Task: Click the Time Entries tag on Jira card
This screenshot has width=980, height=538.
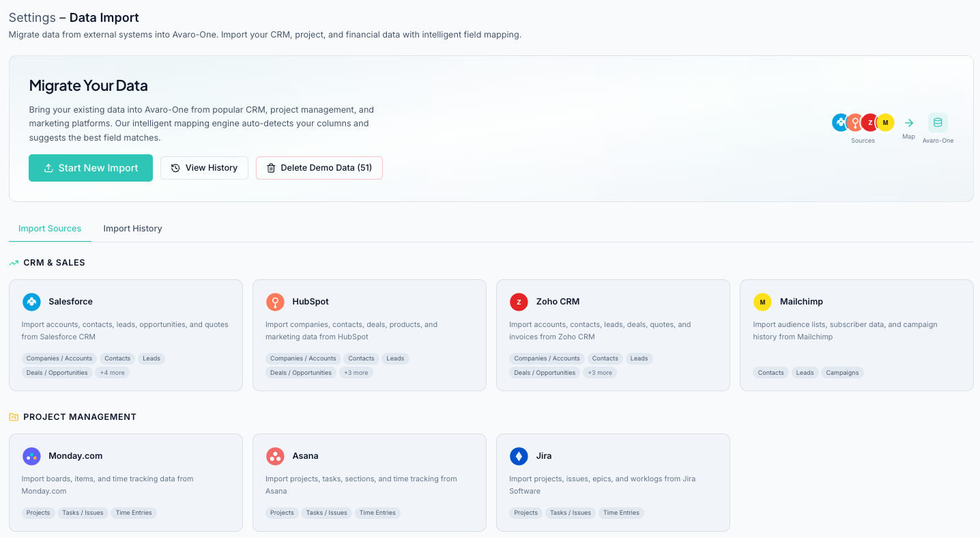Action: [x=621, y=513]
